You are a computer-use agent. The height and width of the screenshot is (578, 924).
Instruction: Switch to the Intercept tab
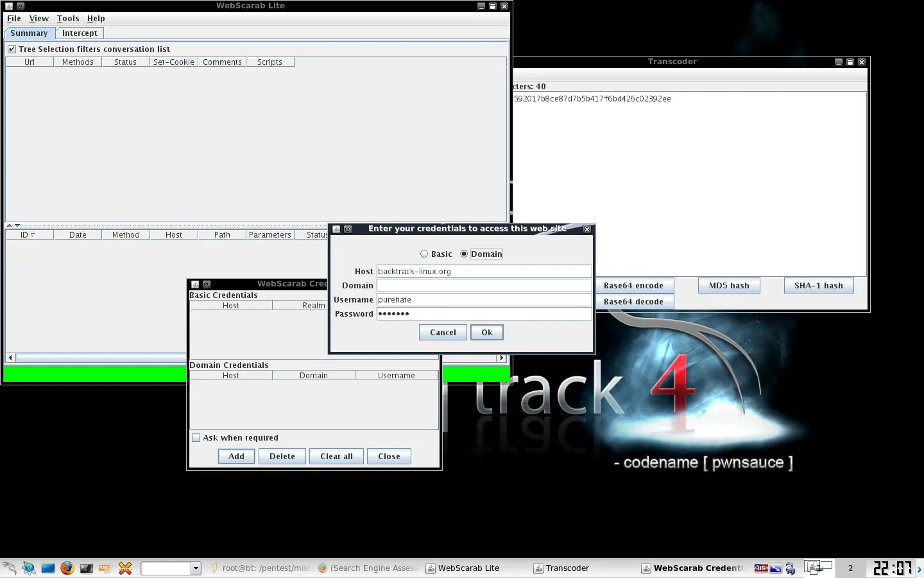[x=80, y=33]
